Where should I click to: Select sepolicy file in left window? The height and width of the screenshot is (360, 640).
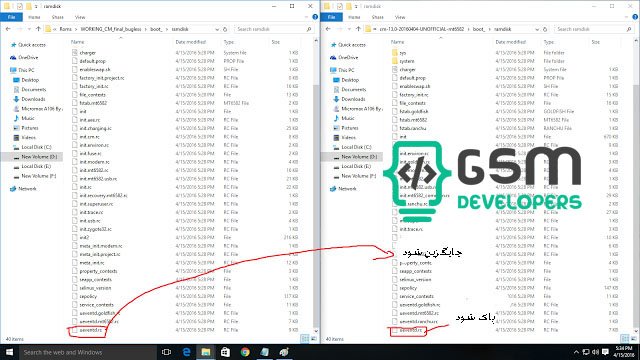[x=88, y=296]
